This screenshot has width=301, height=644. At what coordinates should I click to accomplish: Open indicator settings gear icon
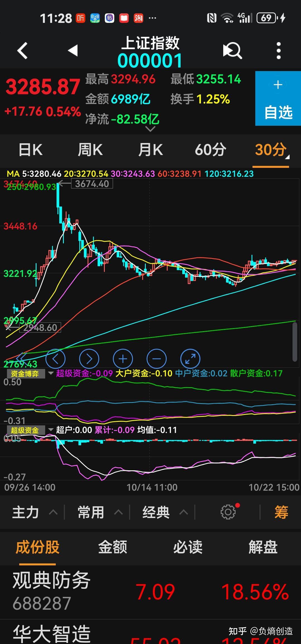tap(228, 512)
